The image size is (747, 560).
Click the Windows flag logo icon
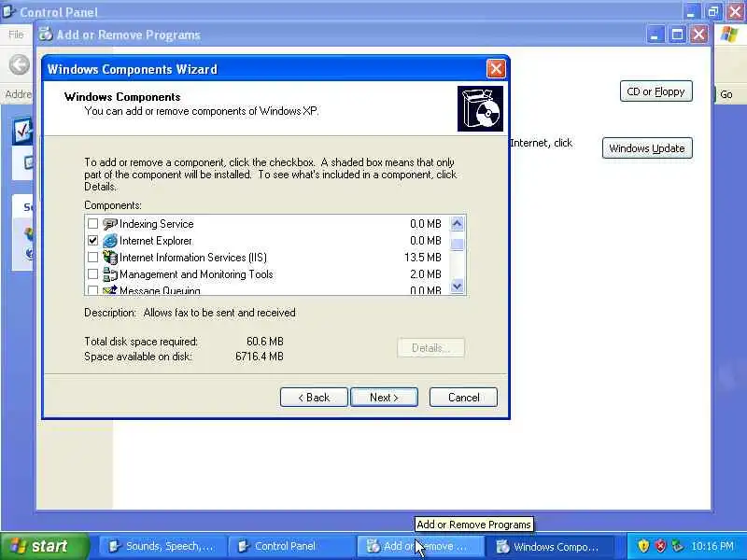[x=729, y=35]
